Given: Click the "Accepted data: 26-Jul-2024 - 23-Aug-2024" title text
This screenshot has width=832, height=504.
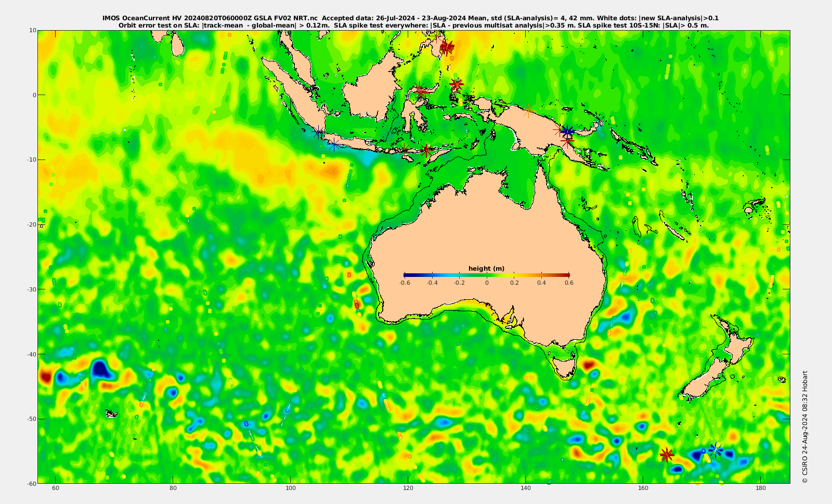Looking at the screenshot, I should point(395,18).
